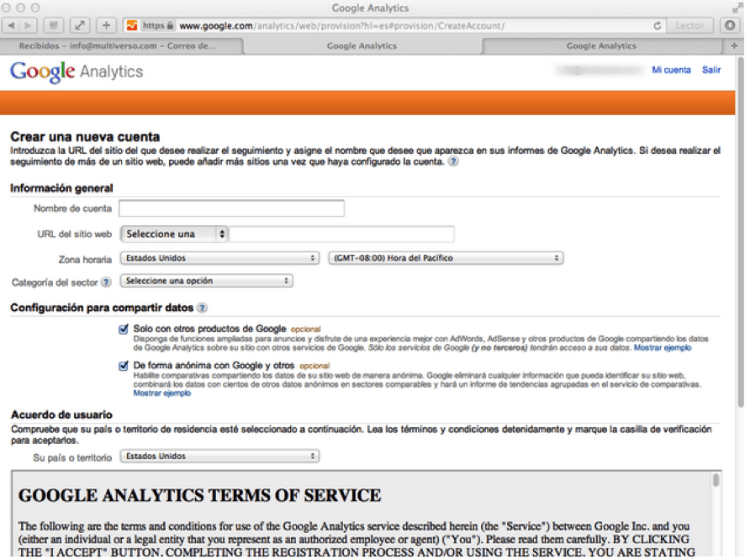Open the 'Mi cuenta' link
Screen dimensions: 745x560
pos(671,71)
